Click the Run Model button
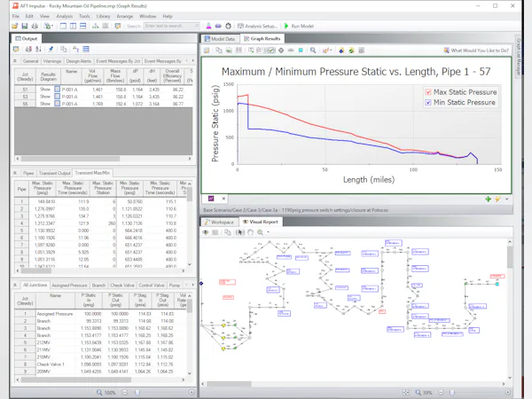 (299, 26)
